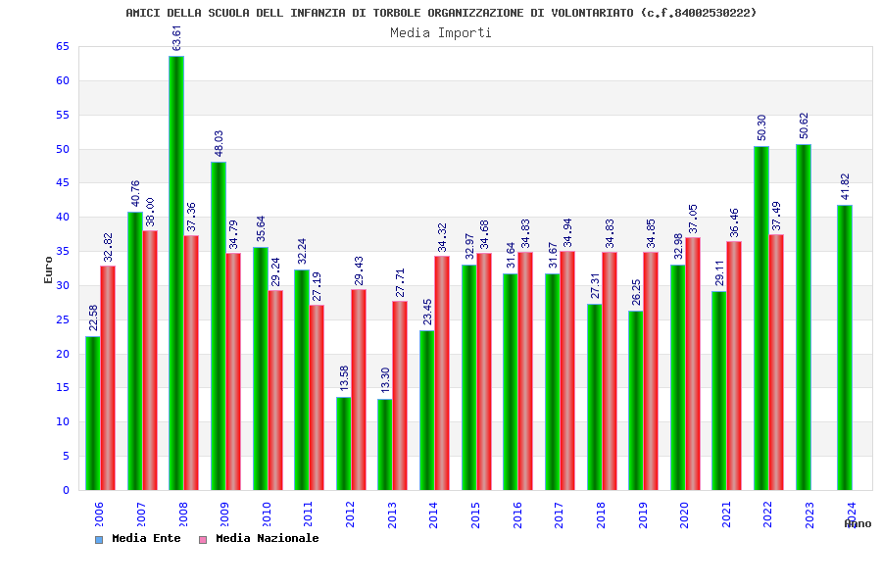Viewport: 882px width, 588px height.
Task: Click the 65 value on the y-axis
Action: 63,47
